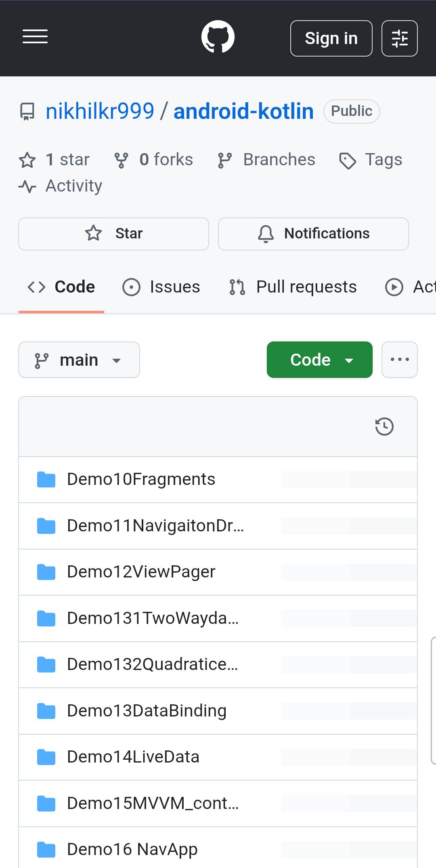The height and width of the screenshot is (868, 436).
Task: Open the Branches link
Action: coord(266,160)
